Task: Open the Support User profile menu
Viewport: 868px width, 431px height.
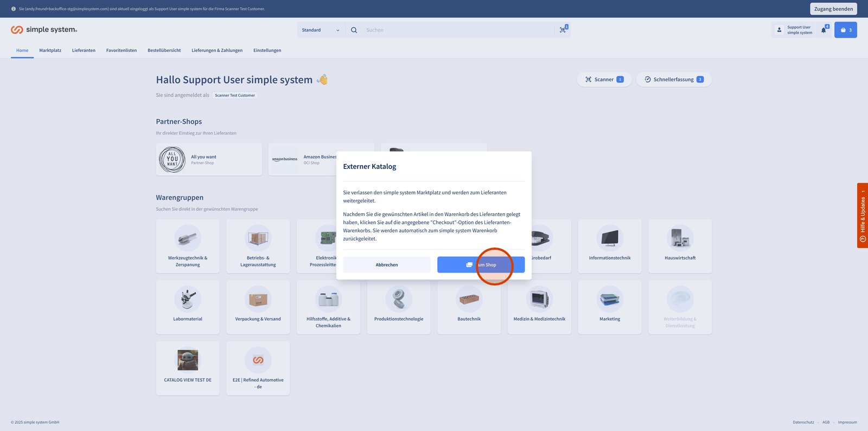Action: (x=794, y=30)
